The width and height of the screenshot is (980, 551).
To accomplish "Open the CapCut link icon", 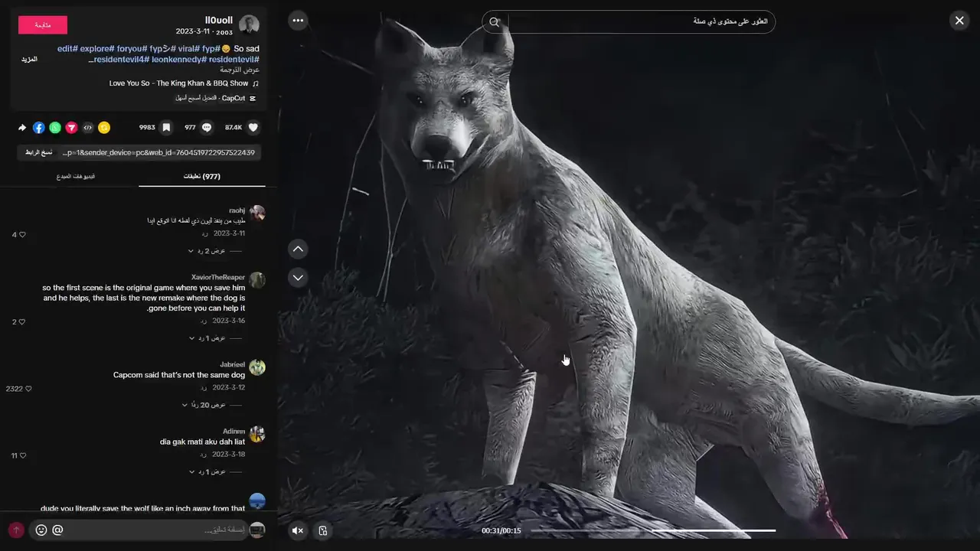I will coord(253,98).
